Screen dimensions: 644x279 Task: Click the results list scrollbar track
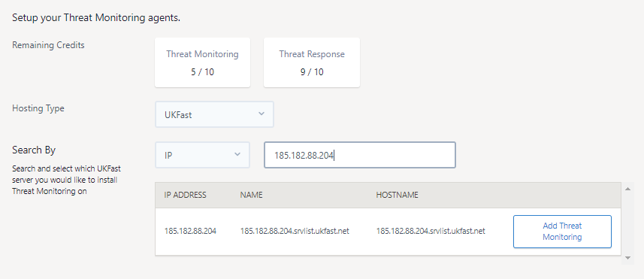(x=627, y=223)
